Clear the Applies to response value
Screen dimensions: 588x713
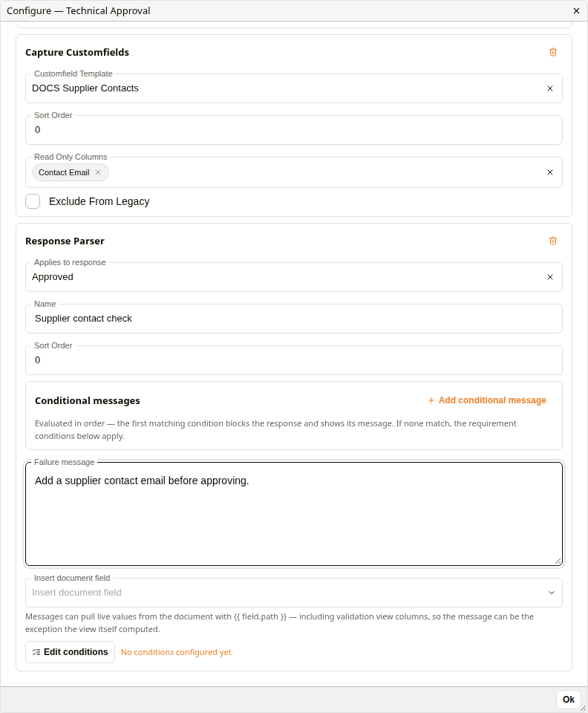coord(550,277)
